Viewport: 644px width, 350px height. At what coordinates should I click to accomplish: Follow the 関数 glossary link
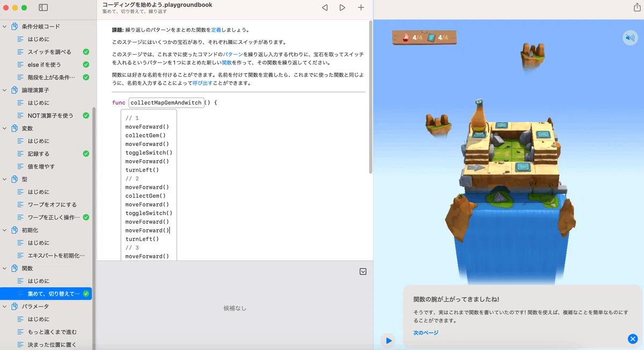(227, 63)
